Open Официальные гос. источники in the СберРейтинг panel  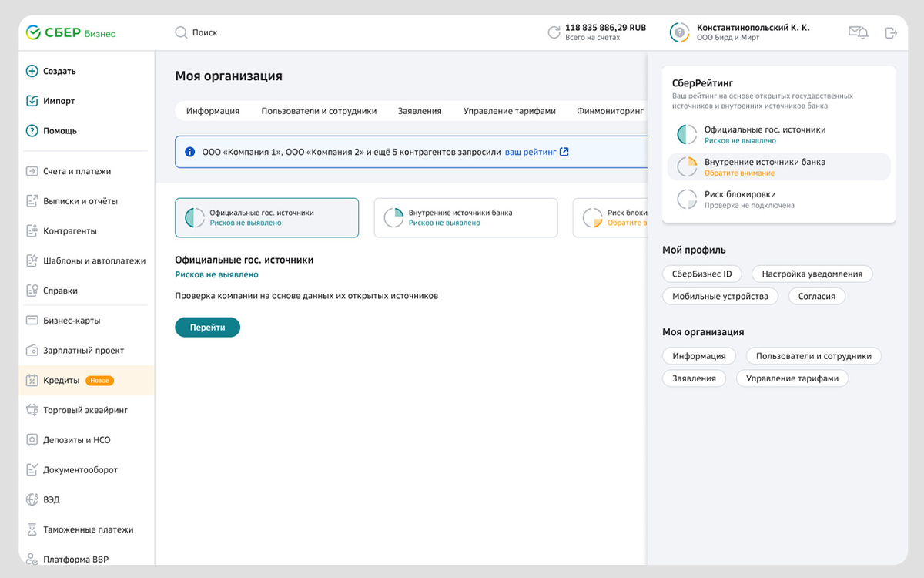778,134
